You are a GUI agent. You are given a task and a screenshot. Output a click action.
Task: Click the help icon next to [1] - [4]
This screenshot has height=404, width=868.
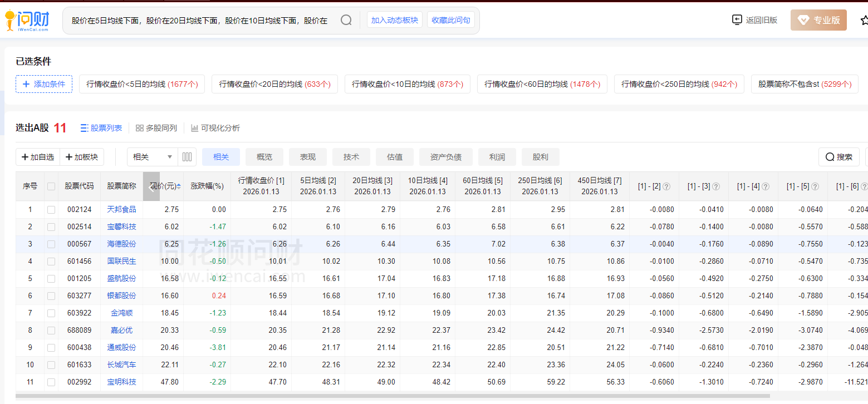(x=766, y=186)
